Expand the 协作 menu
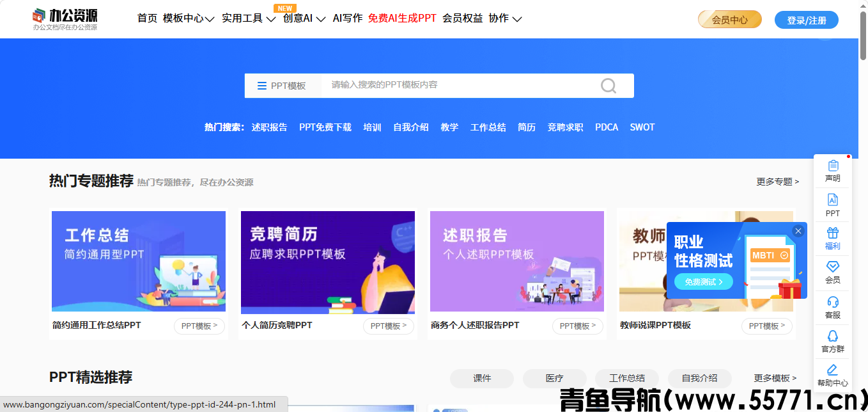Viewport: 868px width, 412px height. point(505,19)
